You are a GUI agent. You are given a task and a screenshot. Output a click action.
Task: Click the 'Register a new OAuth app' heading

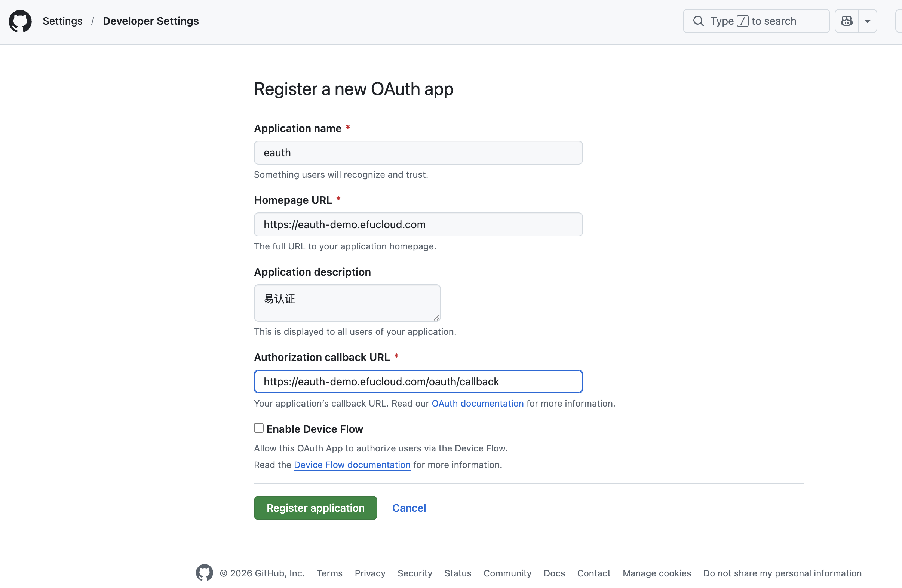coord(354,89)
